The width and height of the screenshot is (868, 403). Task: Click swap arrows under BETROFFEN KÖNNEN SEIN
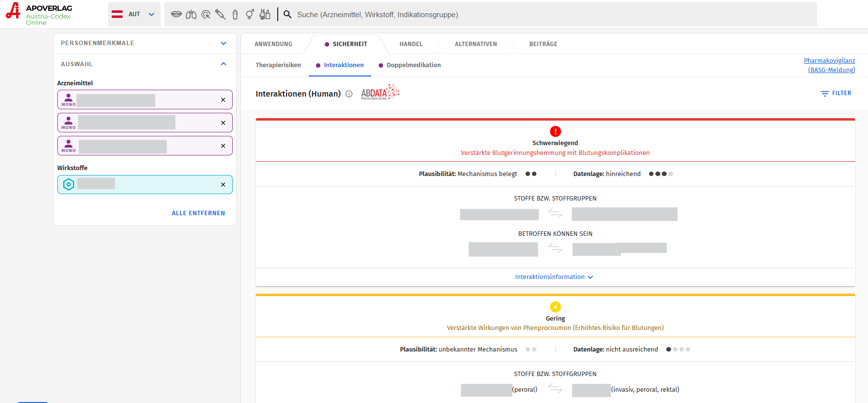tap(555, 249)
